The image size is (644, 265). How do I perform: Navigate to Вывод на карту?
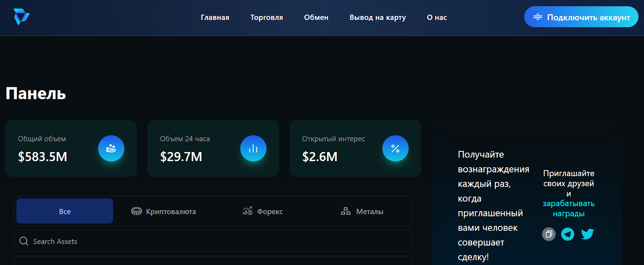[378, 18]
